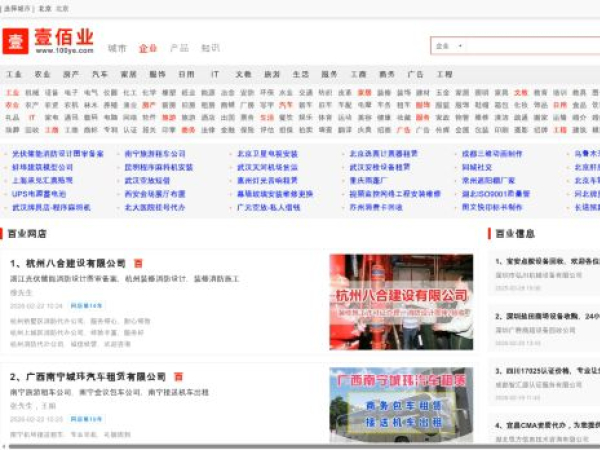Image resolution: width=600 pixels, height=450 pixels.
Task: Open IT in the category bar
Action: [x=215, y=74]
